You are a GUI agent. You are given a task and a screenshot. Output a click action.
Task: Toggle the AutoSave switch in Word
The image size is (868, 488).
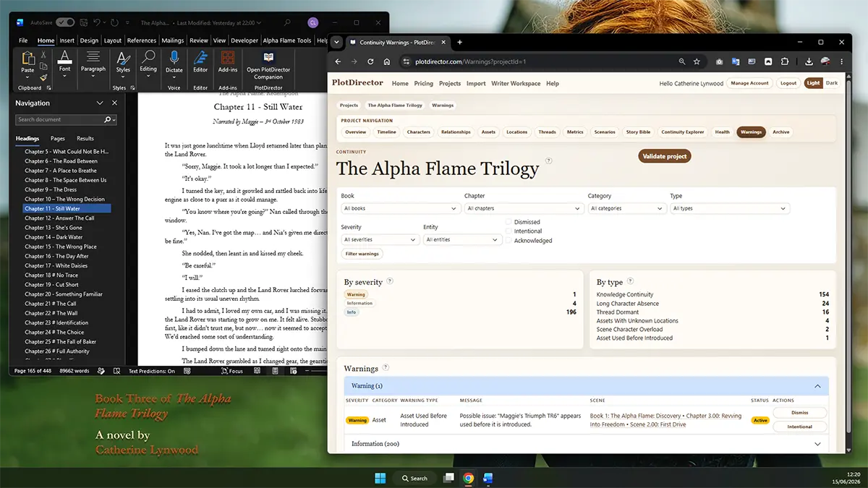(65, 23)
